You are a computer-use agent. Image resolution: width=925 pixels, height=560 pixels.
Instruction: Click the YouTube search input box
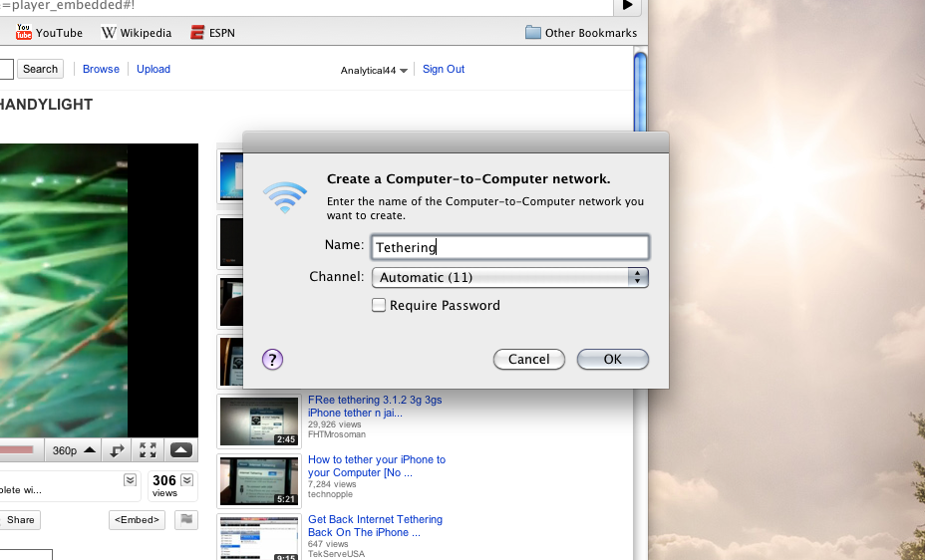7,69
